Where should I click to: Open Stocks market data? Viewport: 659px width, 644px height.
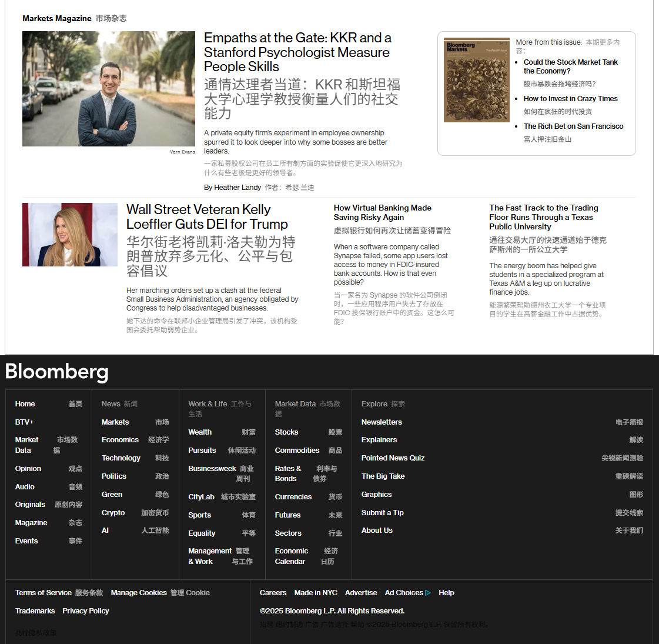287,432
